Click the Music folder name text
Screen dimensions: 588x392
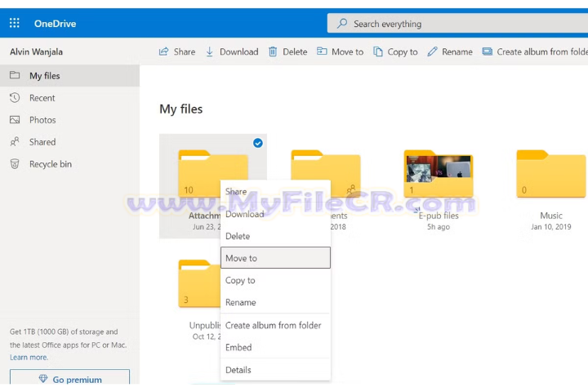pyautogui.click(x=551, y=216)
